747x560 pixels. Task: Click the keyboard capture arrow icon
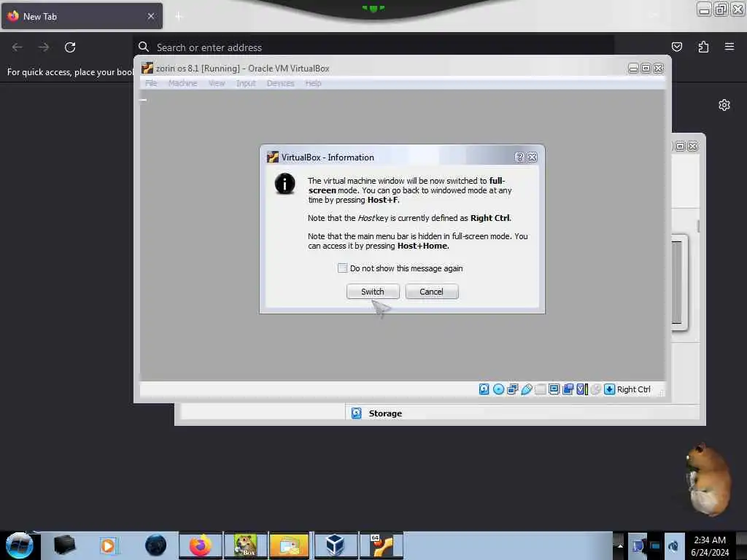tap(609, 389)
